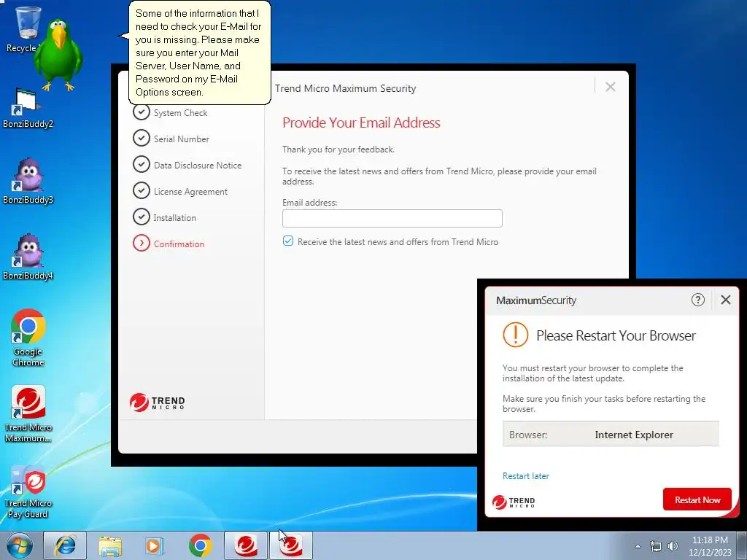Select second Trend Micro taskbar button
The height and width of the screenshot is (560, 747).
(291, 545)
